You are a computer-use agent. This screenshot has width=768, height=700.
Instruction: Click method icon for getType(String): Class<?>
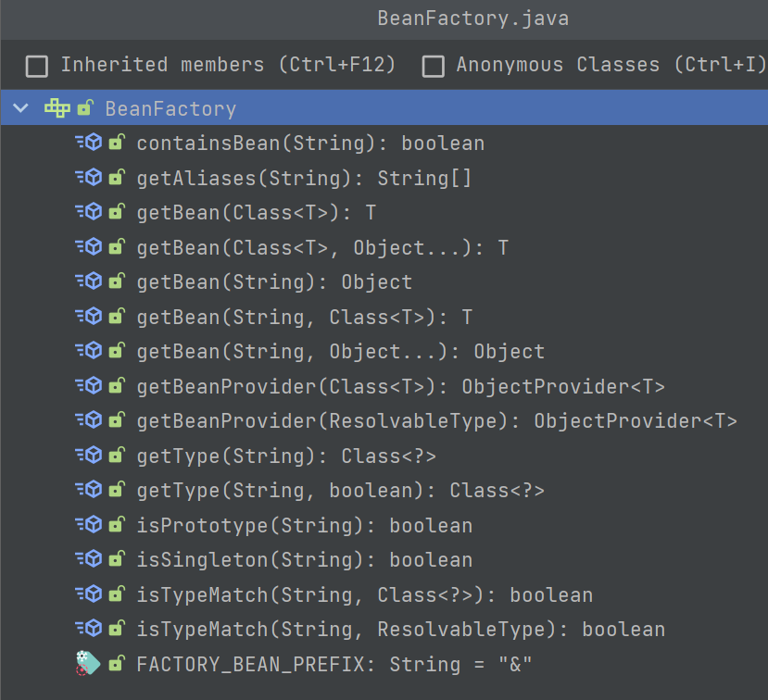(x=89, y=456)
